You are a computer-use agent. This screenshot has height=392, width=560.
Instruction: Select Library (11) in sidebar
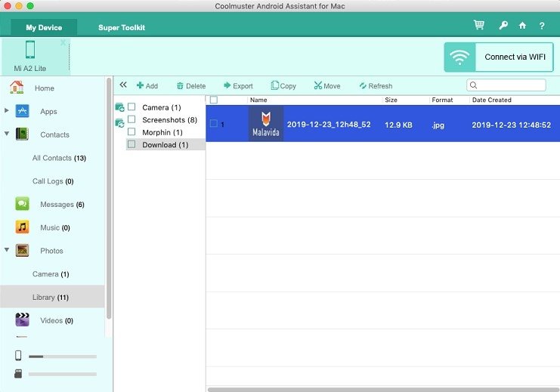pyautogui.click(x=52, y=296)
